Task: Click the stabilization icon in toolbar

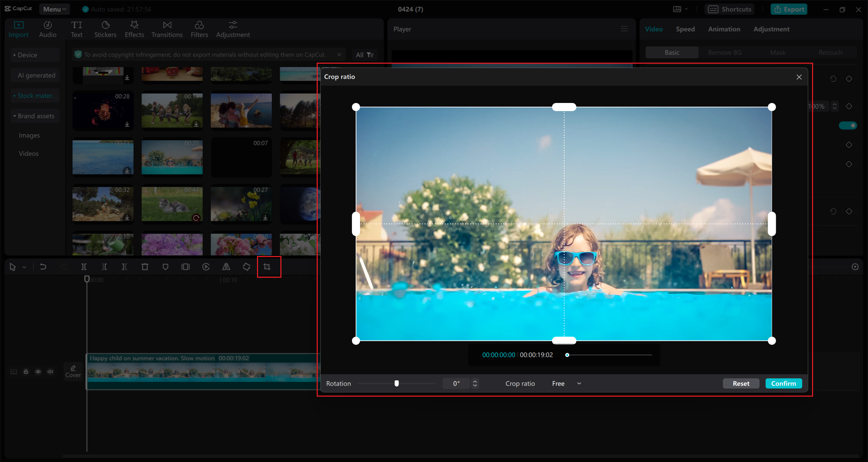Action: (x=246, y=267)
